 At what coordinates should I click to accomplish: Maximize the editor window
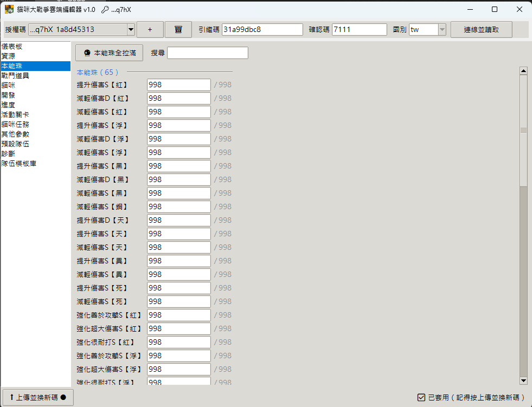click(x=495, y=10)
